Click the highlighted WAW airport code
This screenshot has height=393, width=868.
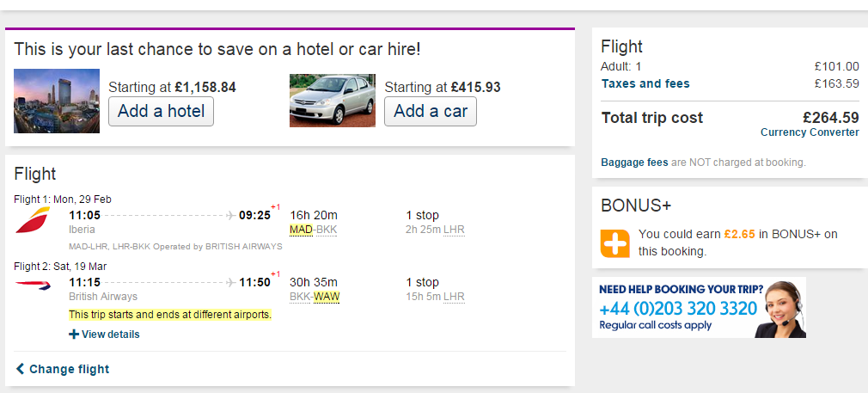coord(327,297)
